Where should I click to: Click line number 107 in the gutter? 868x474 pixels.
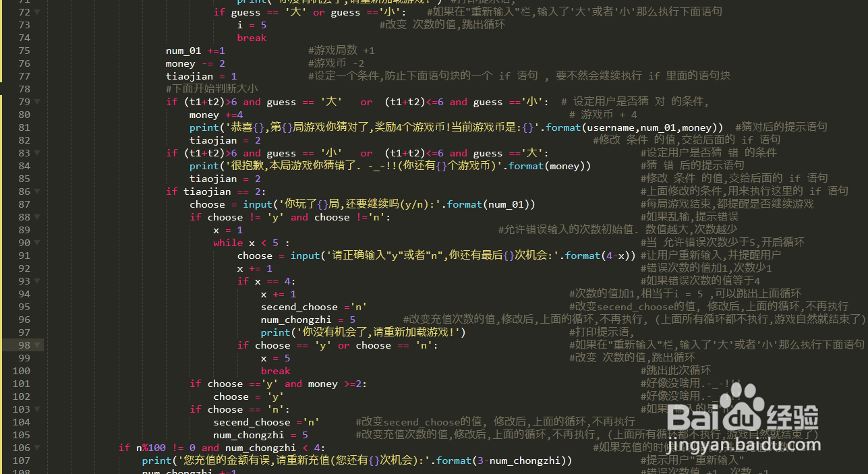click(x=21, y=461)
